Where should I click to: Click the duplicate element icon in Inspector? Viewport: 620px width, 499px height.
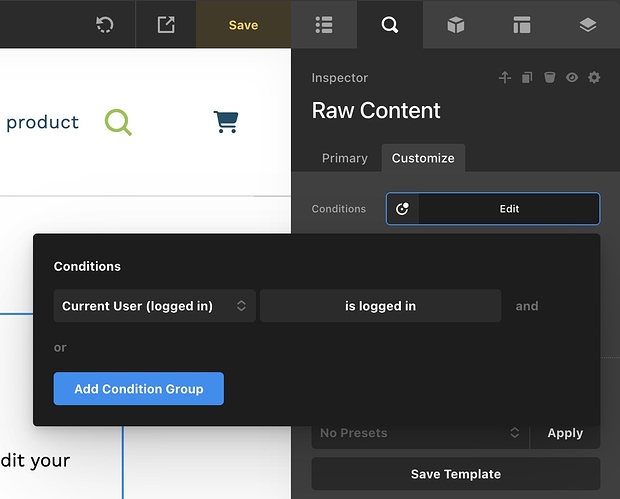pos(527,78)
